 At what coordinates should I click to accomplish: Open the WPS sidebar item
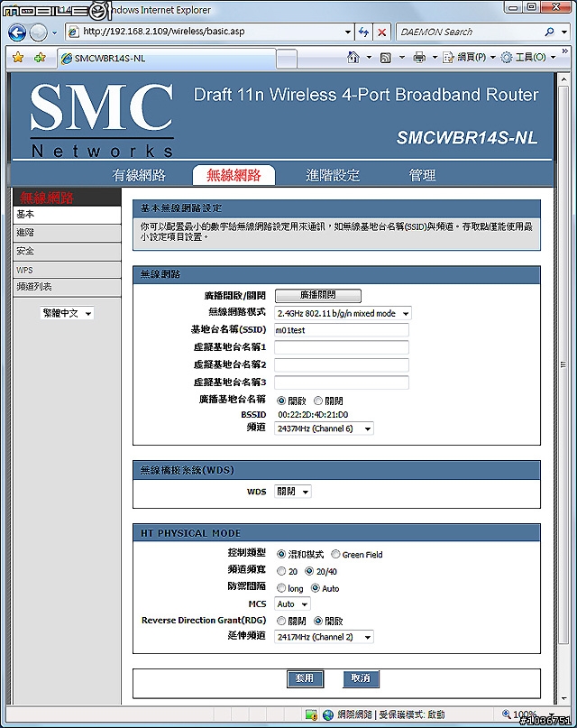[x=68, y=270]
